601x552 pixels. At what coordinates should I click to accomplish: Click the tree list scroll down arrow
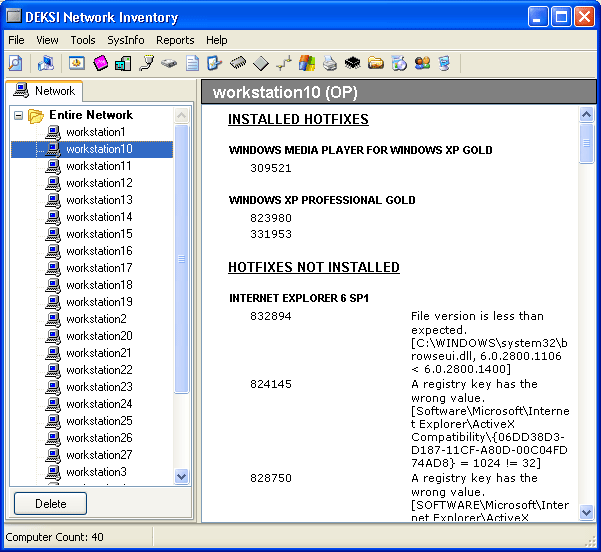[x=181, y=476]
